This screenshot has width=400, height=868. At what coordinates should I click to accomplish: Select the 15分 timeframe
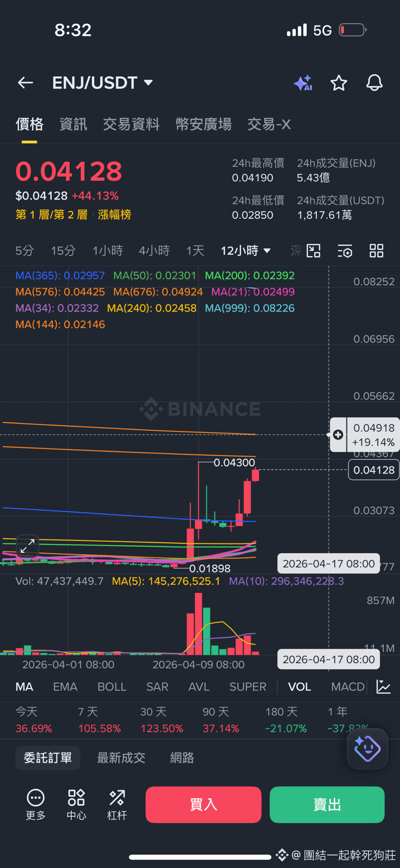coord(63,251)
